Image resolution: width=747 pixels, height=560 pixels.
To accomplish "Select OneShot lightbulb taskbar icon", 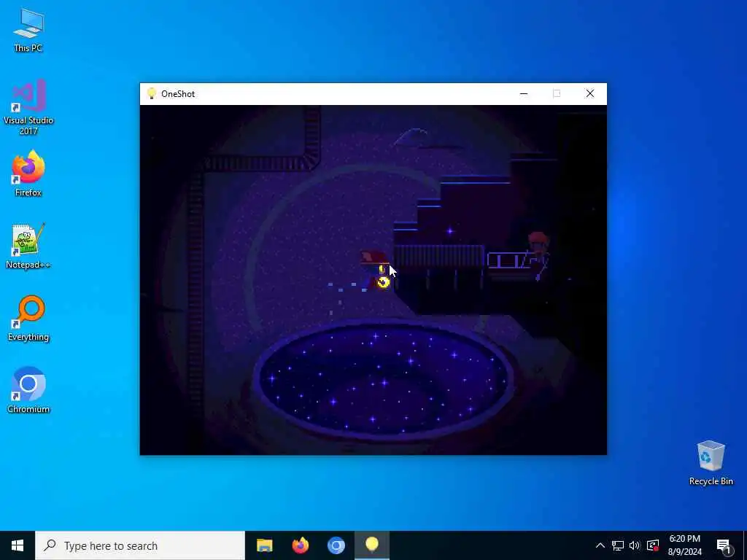I will click(372, 545).
